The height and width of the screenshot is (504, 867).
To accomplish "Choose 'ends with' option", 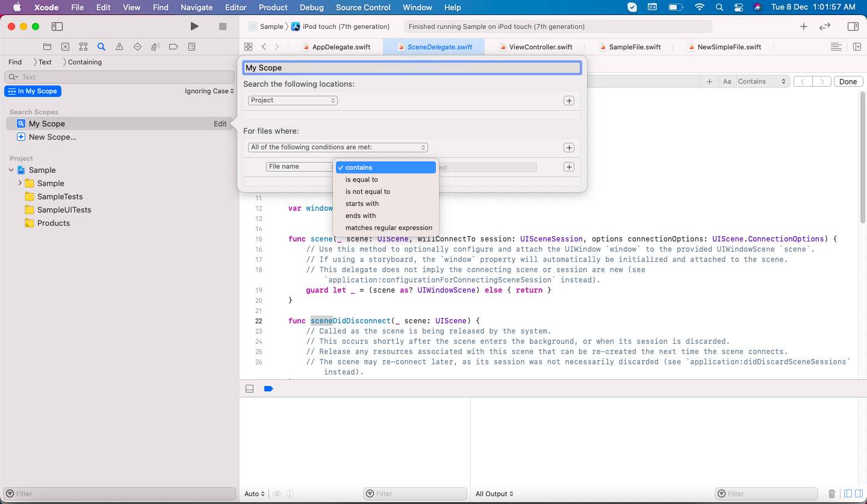I will click(385, 216).
